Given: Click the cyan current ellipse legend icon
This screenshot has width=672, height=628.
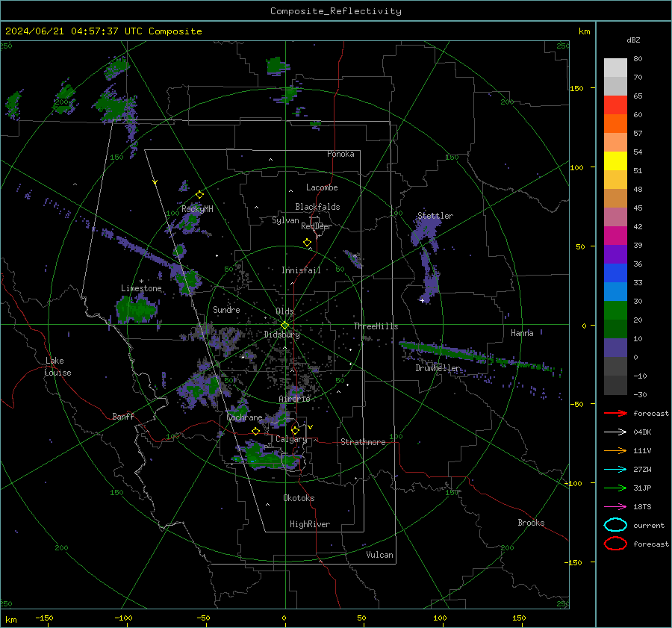Looking at the screenshot, I should click(x=615, y=525).
